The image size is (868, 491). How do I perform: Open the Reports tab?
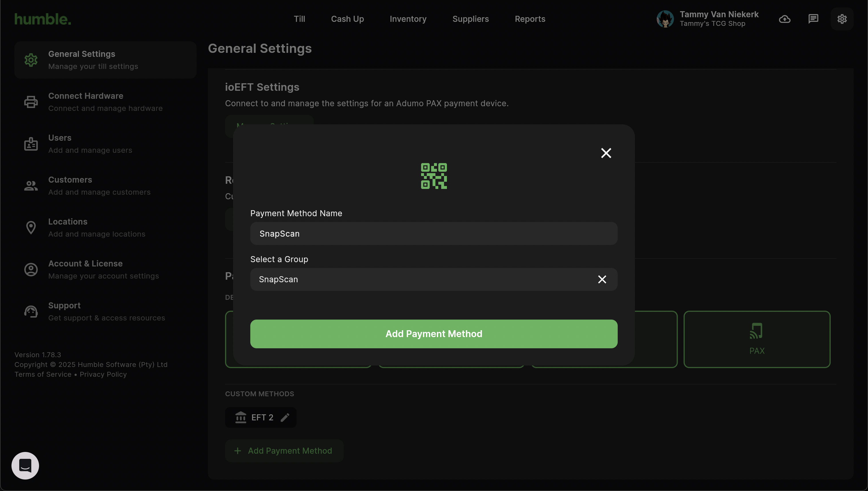[530, 19]
